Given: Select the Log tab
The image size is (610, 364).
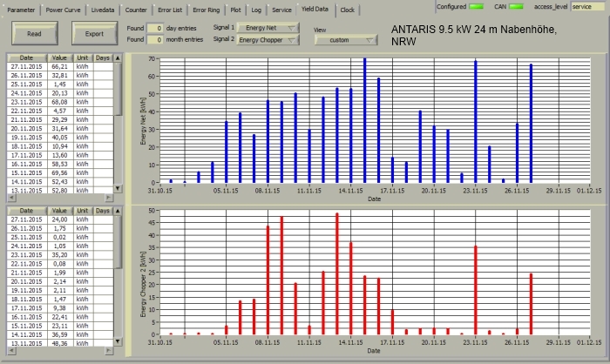Looking at the screenshot, I should (x=256, y=10).
